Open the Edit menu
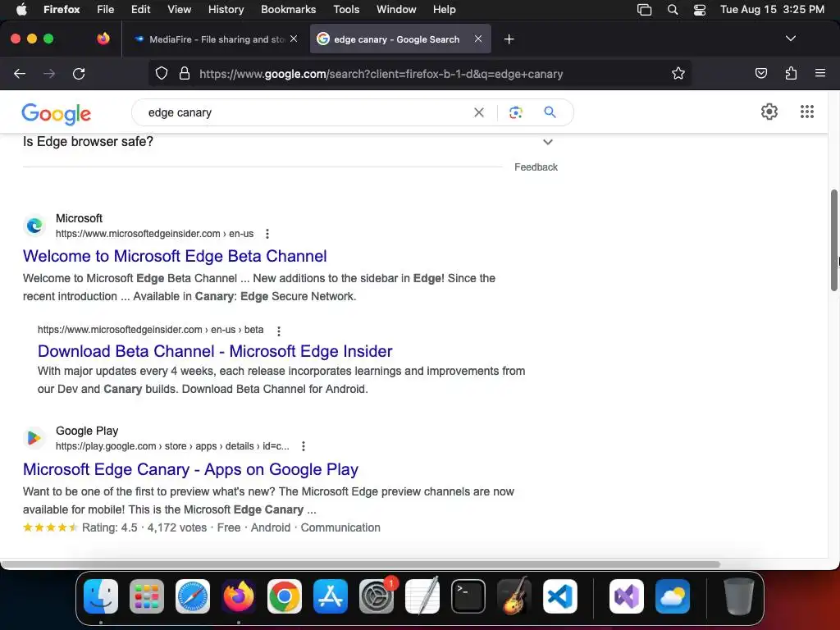 coord(140,10)
